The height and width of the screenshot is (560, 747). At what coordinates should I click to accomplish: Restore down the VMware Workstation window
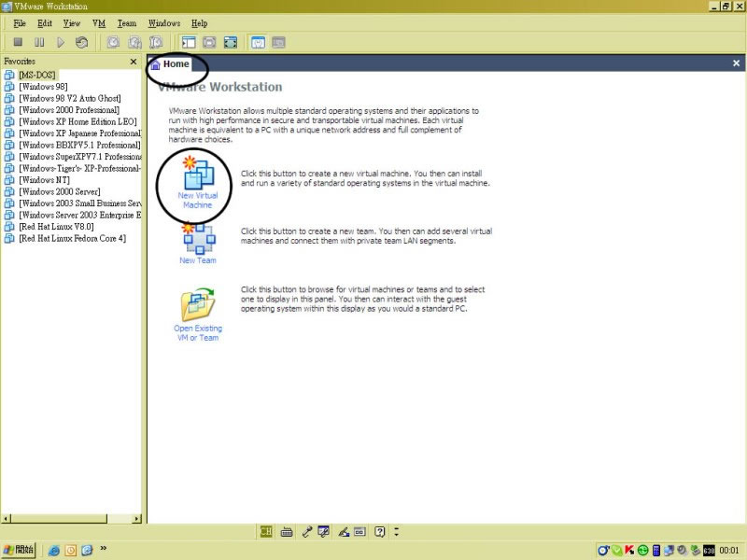(x=726, y=7)
